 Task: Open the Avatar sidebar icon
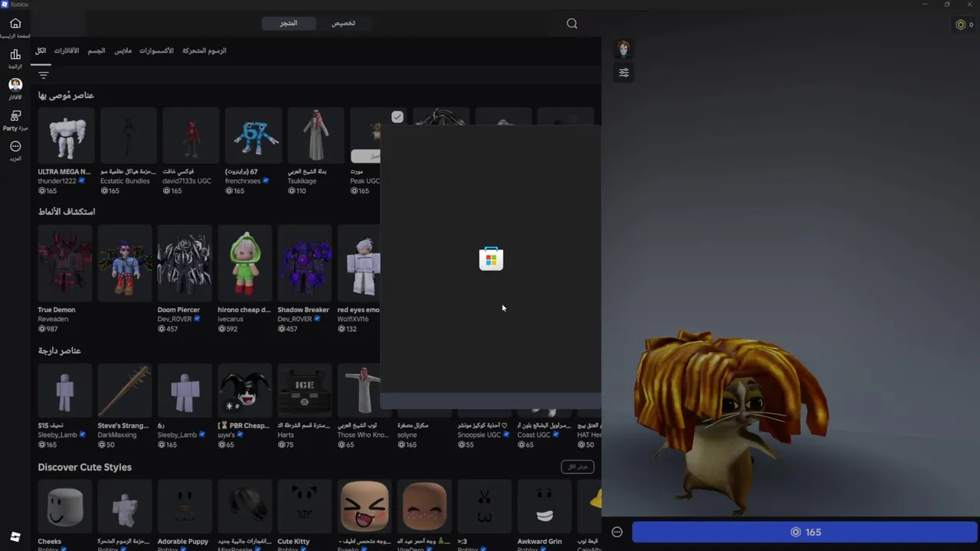(x=15, y=85)
